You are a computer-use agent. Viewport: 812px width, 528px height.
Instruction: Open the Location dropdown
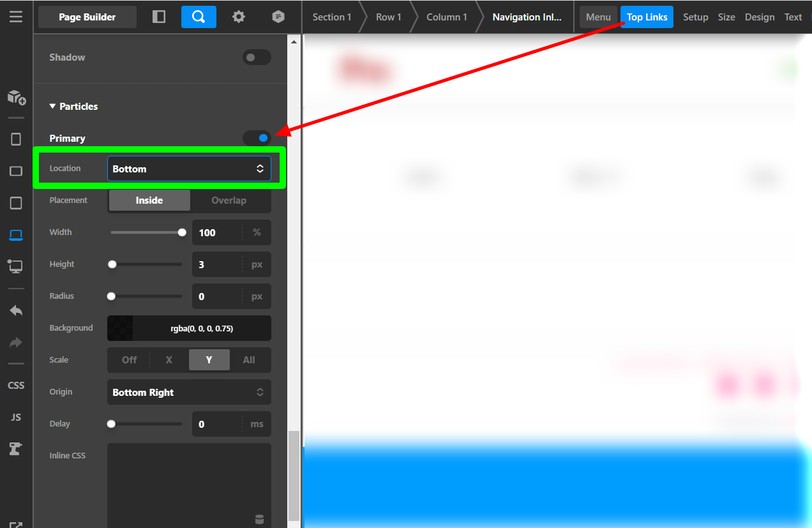click(189, 169)
